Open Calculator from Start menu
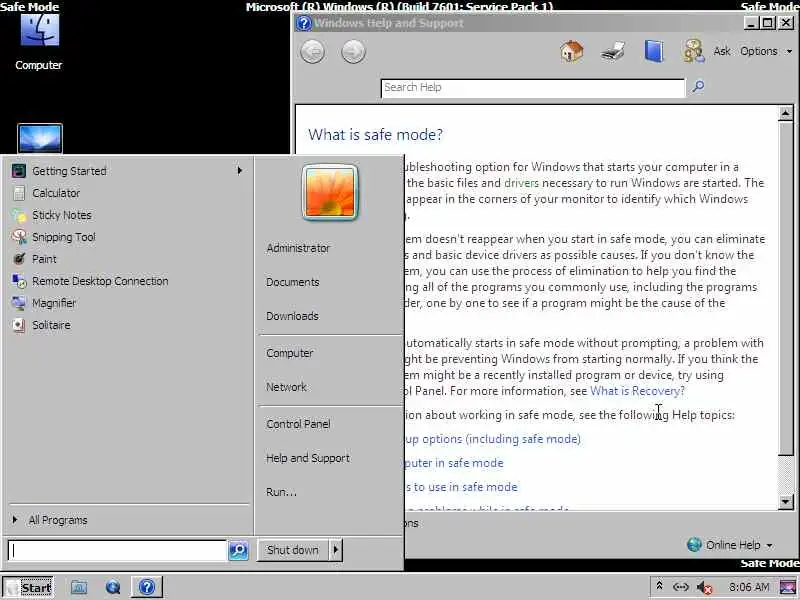 [x=56, y=193]
